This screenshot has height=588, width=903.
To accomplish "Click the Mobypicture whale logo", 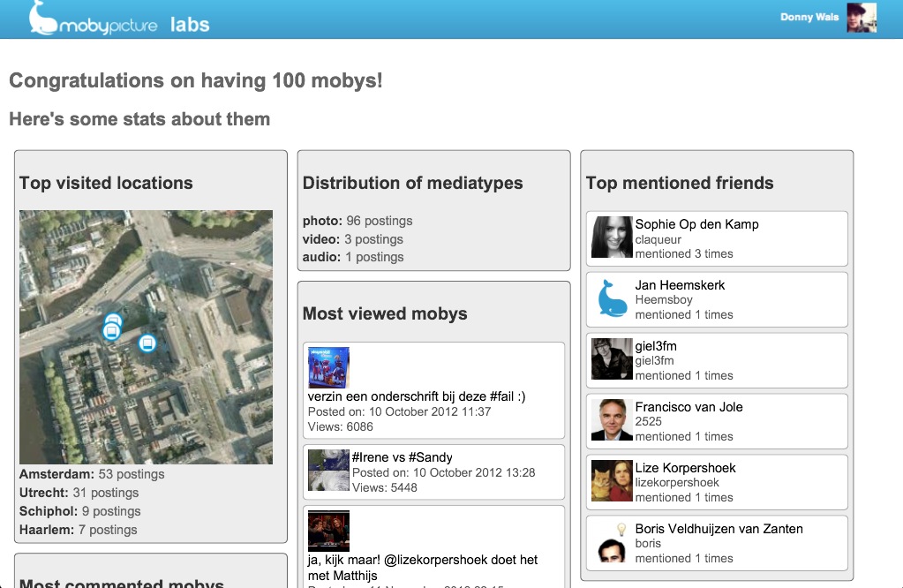I will click(x=42, y=19).
